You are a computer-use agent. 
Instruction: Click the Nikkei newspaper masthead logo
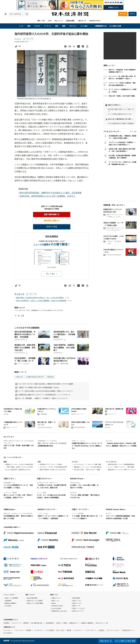pyautogui.click(x=70, y=14)
